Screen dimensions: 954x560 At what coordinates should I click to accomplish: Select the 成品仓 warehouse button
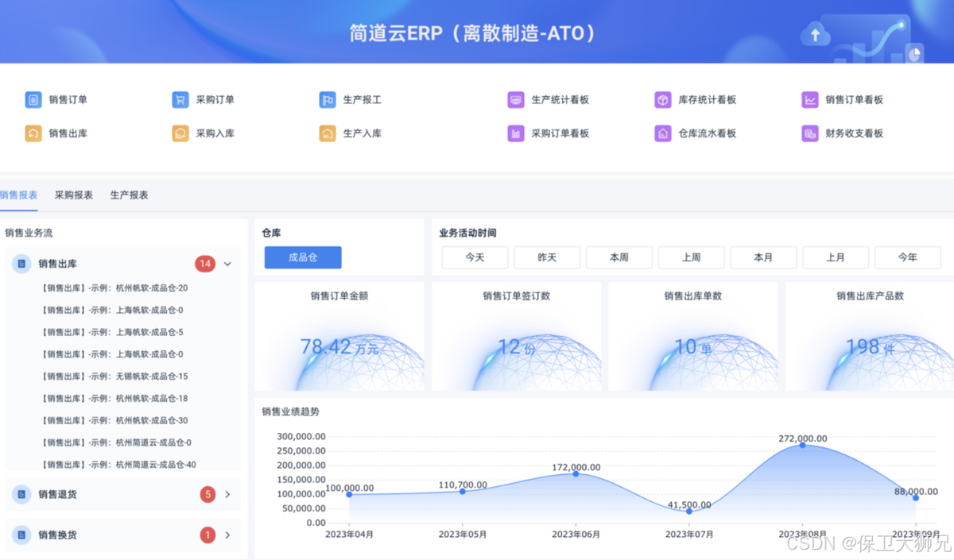(303, 257)
